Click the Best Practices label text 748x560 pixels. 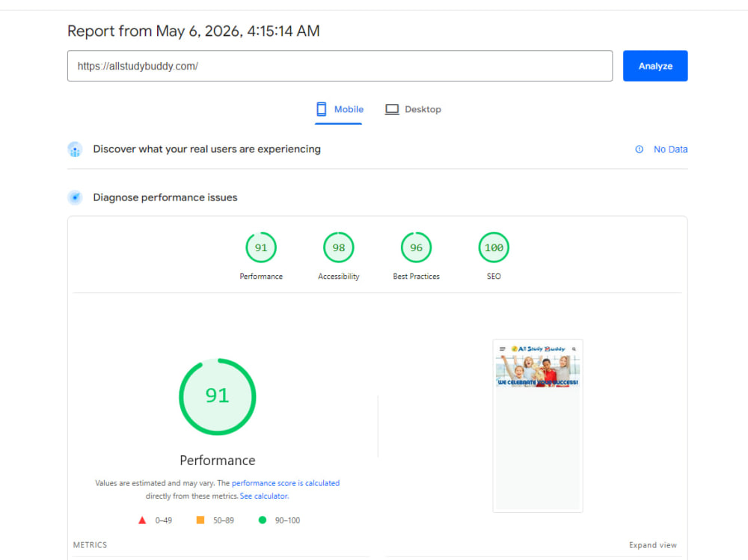pos(416,276)
